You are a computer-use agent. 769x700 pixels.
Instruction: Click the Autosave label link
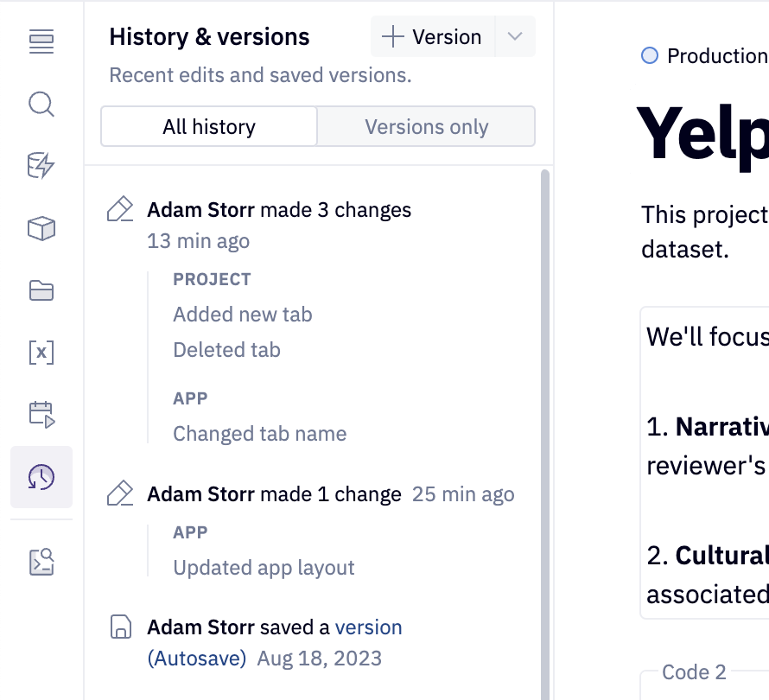(198, 658)
